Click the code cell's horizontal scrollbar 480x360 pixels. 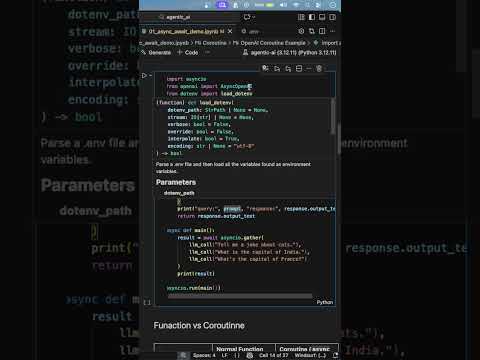pos(240,296)
